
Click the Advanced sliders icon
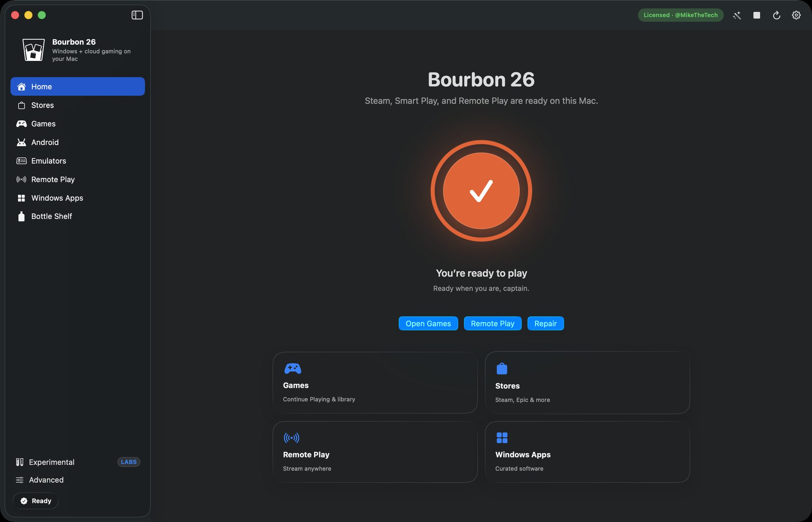(19, 480)
